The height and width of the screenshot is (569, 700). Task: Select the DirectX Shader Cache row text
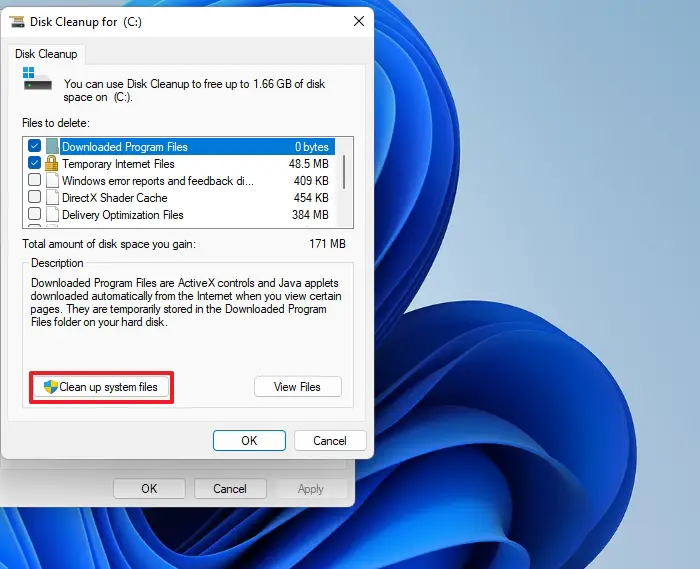(x=115, y=198)
